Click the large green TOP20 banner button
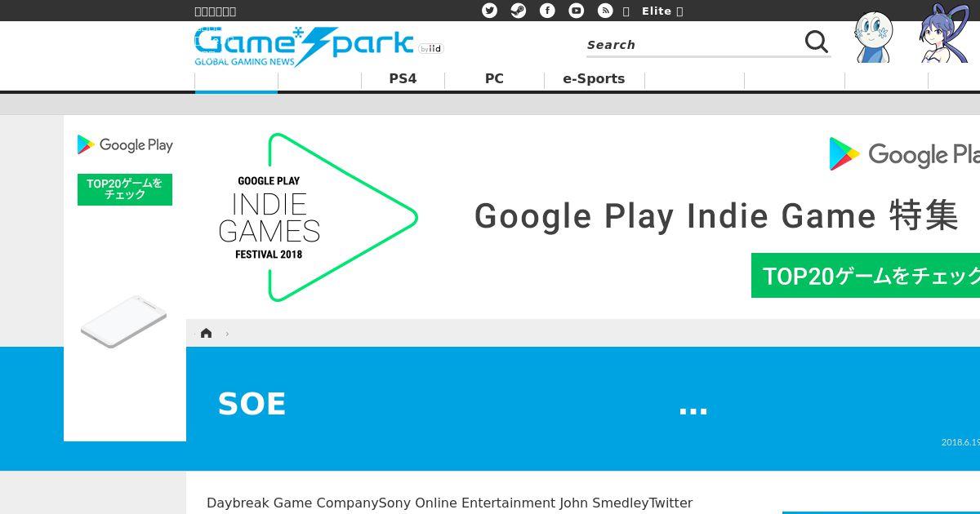 (866, 276)
